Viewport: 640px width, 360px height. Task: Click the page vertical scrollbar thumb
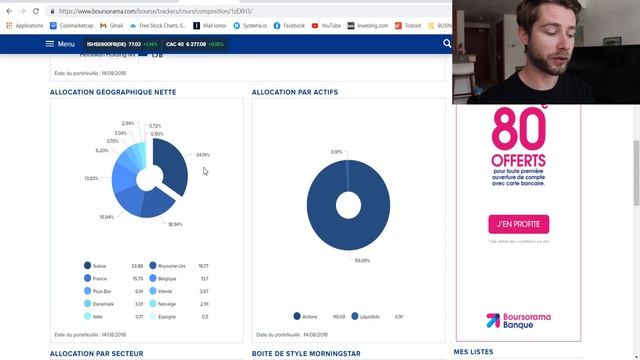[x=636, y=173]
